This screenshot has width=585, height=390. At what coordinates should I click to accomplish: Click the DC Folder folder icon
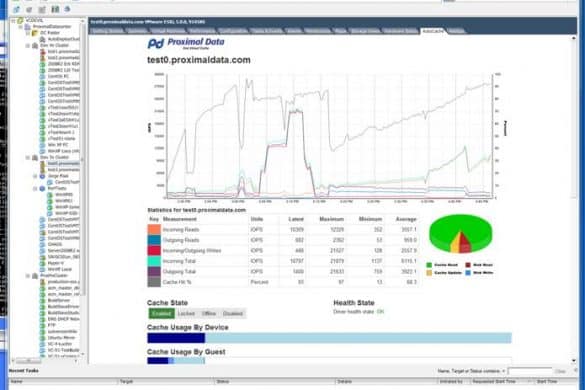[x=35, y=33]
